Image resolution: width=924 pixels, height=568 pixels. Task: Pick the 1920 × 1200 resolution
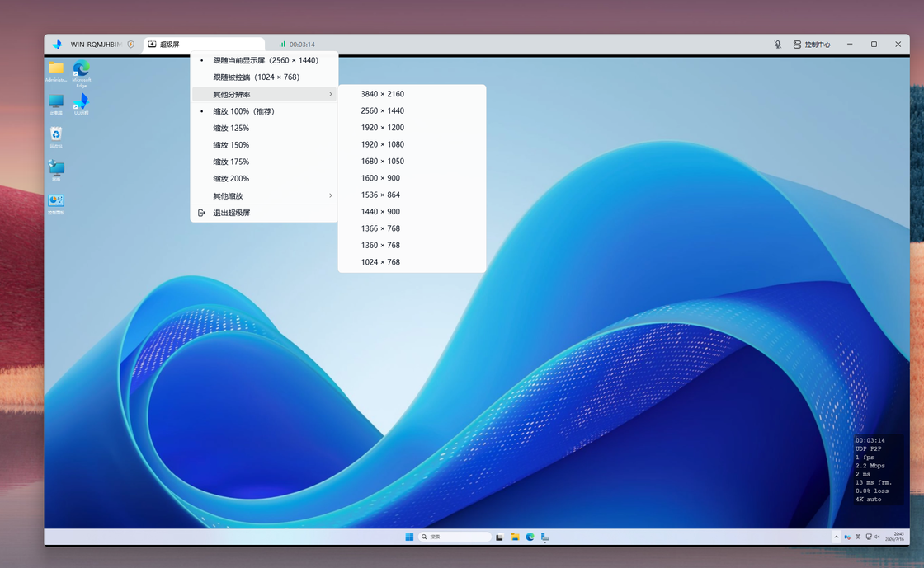pos(412,127)
